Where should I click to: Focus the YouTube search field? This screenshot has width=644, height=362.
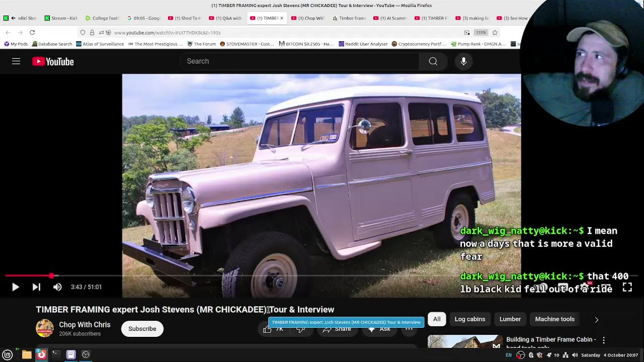[x=299, y=61]
